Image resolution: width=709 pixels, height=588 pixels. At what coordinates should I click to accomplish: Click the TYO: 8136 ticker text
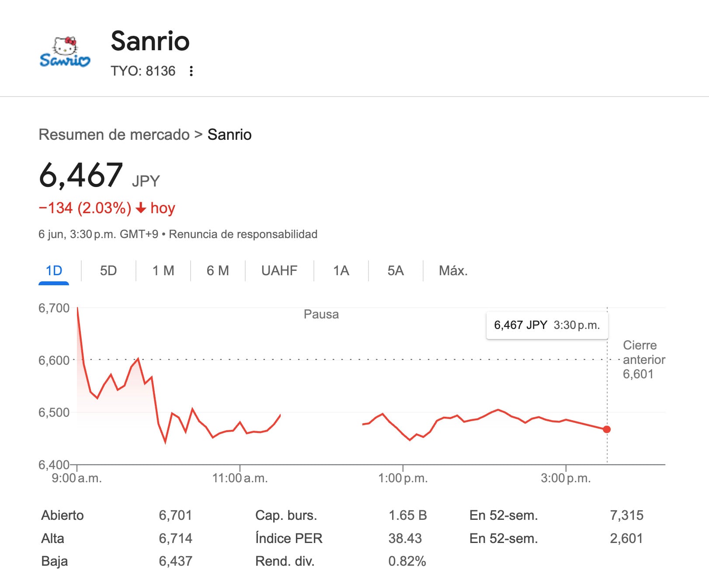143,71
